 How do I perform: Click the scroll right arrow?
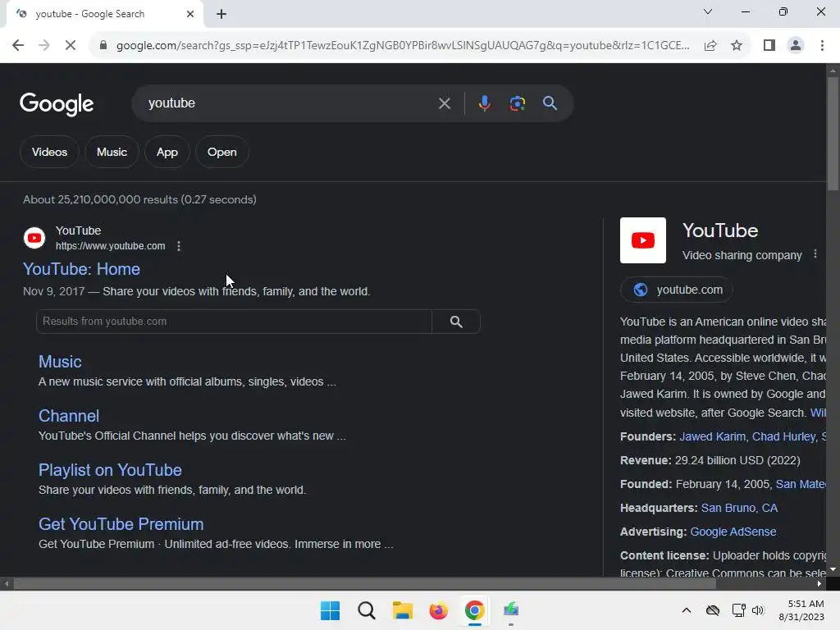[819, 584]
